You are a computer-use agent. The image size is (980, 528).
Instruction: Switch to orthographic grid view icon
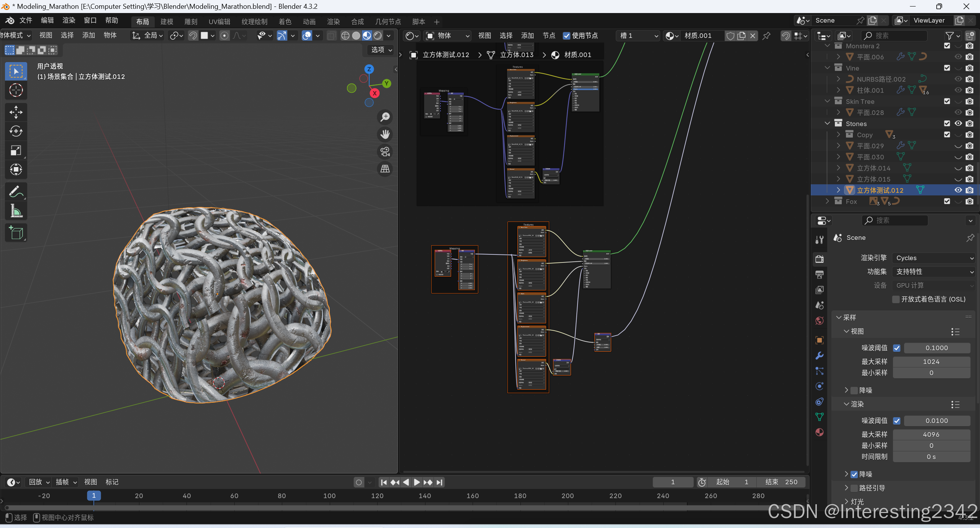(385, 169)
